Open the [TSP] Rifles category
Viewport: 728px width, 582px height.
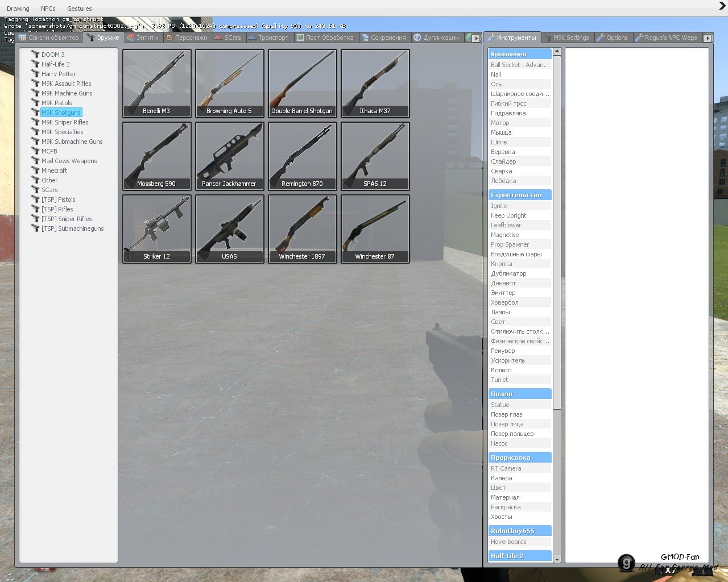tap(57, 209)
